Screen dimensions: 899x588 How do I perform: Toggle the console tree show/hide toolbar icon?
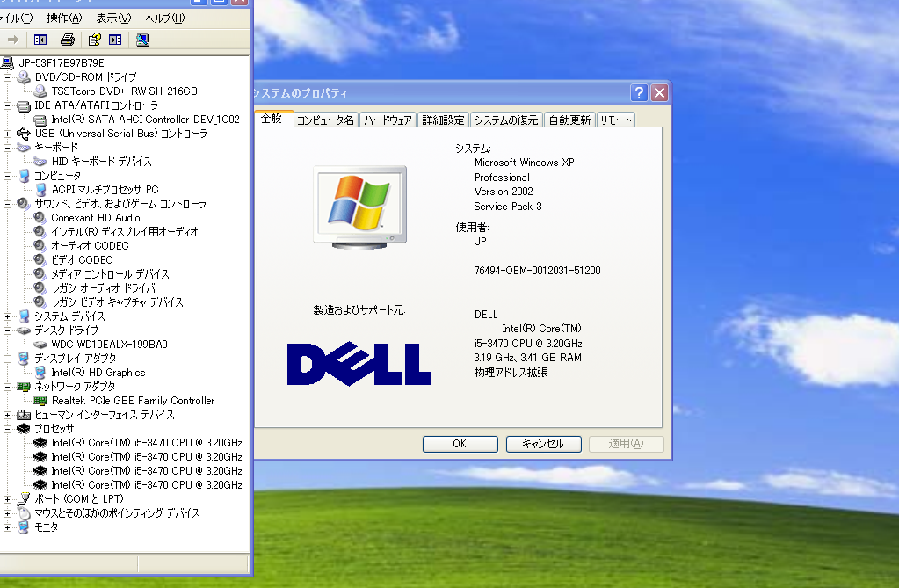[39, 39]
